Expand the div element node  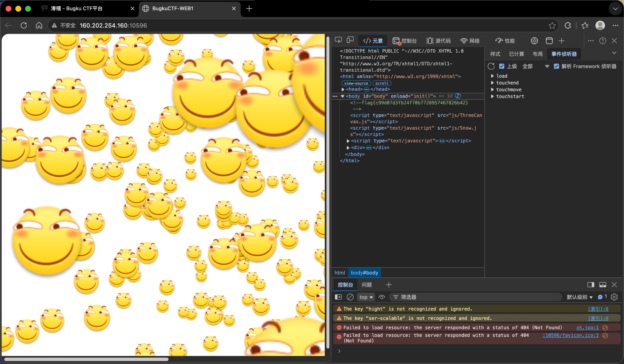click(x=348, y=148)
